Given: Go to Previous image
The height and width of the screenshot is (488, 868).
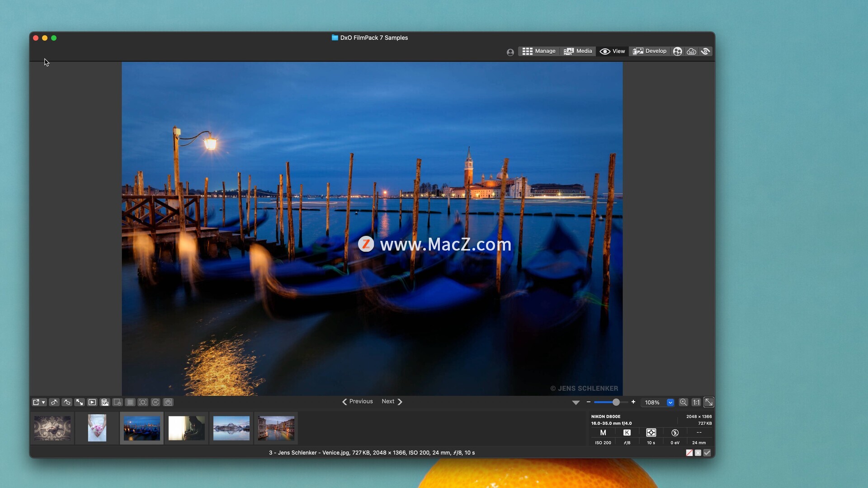Looking at the screenshot, I should coord(358,402).
